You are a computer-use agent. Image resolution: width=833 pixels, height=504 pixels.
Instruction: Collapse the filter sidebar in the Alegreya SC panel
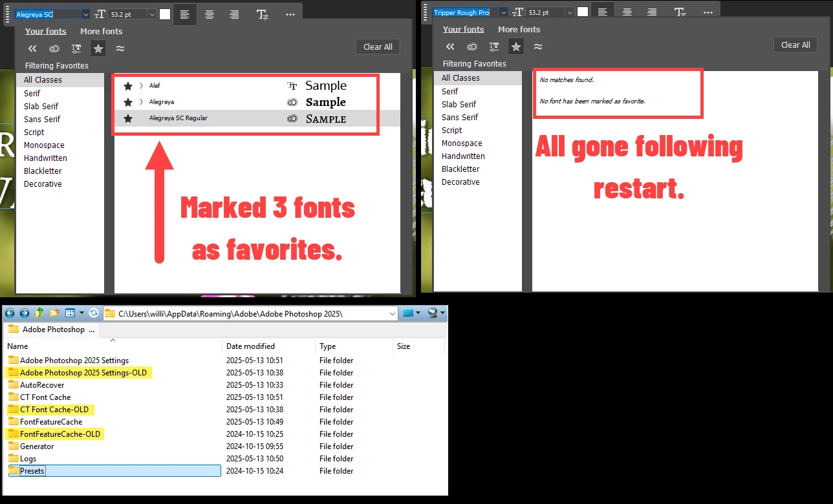pos(32,48)
